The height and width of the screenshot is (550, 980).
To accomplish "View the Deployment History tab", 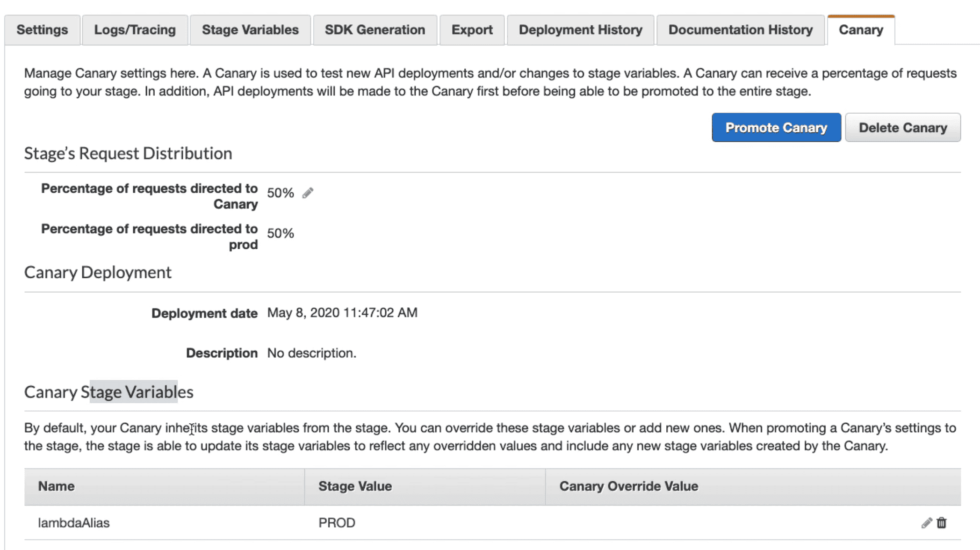I will (580, 30).
